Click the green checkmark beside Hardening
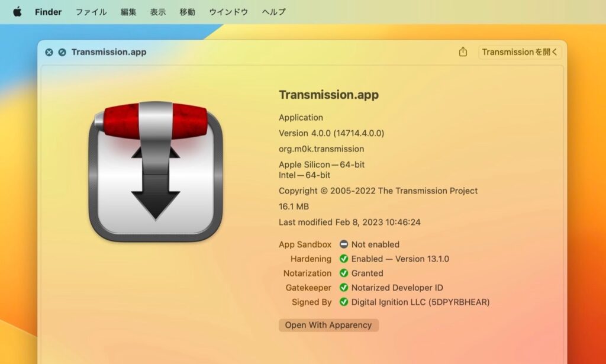 344,259
